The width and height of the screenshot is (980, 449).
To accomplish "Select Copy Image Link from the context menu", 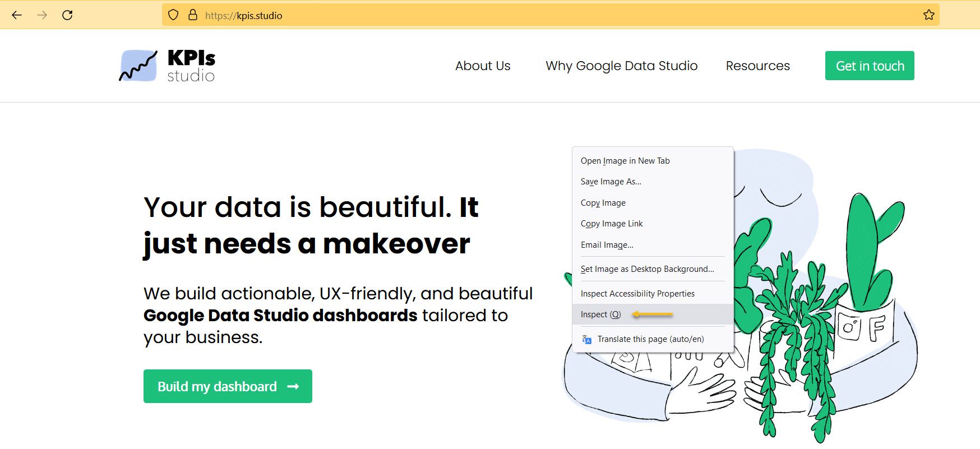I will 653,224.
